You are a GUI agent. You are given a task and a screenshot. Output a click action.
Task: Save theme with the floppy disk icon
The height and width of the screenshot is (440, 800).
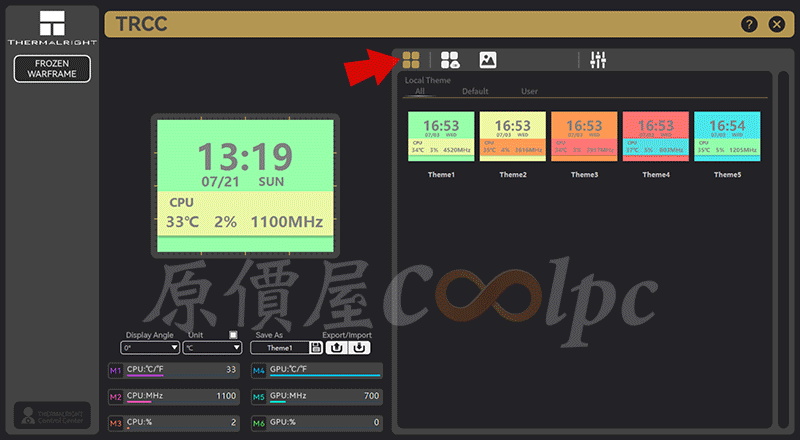316,348
